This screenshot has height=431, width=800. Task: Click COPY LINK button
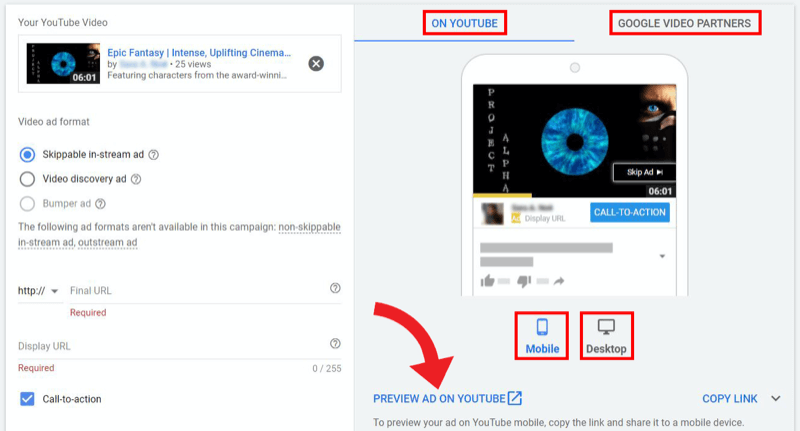tap(730, 398)
